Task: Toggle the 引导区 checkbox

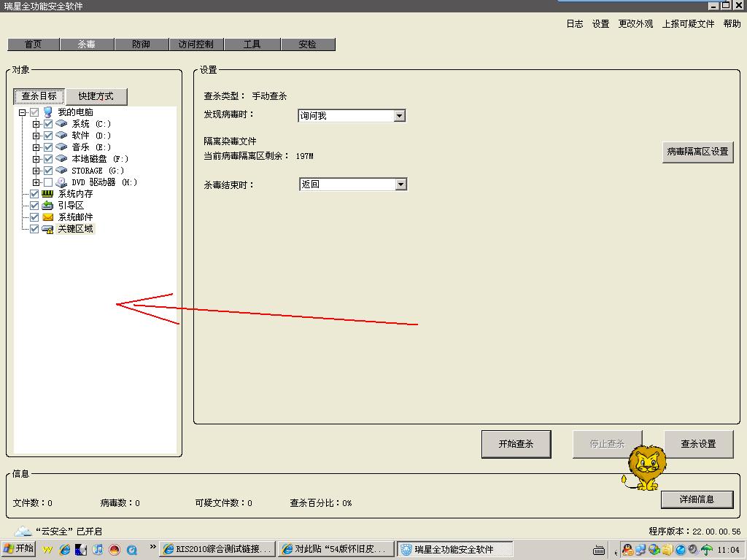Action: (x=34, y=206)
